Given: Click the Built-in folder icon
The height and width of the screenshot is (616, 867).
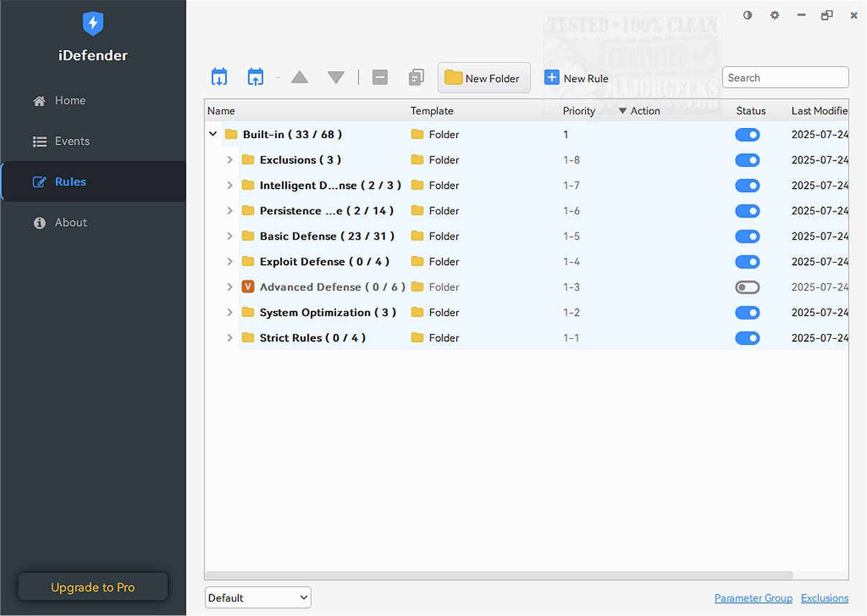Looking at the screenshot, I should (231, 135).
